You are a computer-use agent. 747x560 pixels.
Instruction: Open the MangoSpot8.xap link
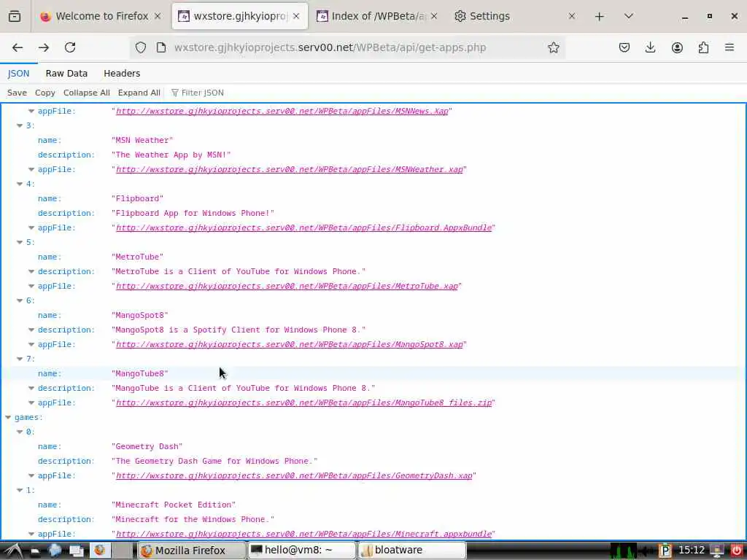(289, 344)
